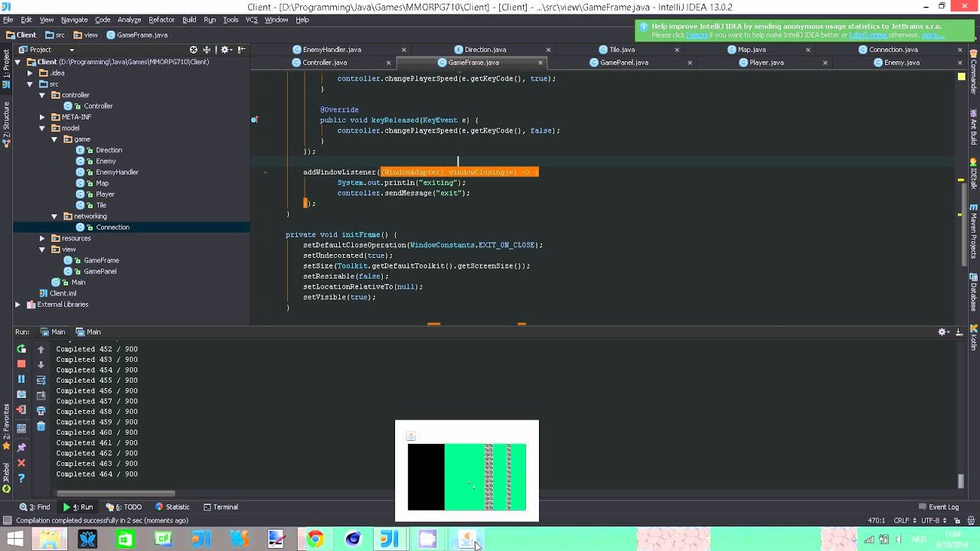This screenshot has height=551, width=980.
Task: Expand the .idea folder
Action: click(x=30, y=73)
